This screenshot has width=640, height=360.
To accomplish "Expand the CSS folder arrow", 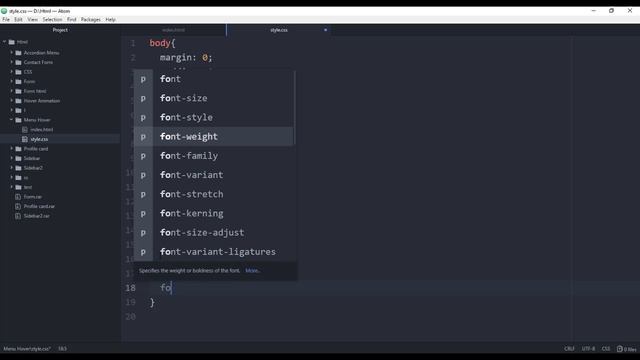I will pyautogui.click(x=11, y=71).
